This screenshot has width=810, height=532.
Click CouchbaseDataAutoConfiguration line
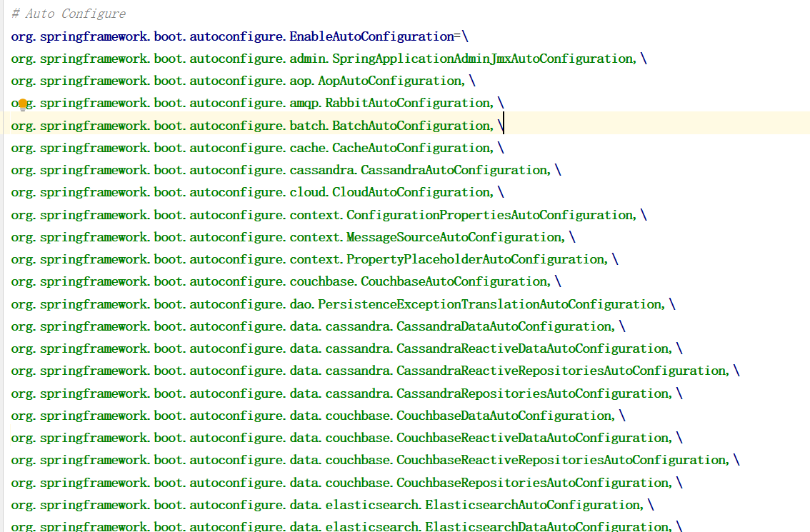319,416
